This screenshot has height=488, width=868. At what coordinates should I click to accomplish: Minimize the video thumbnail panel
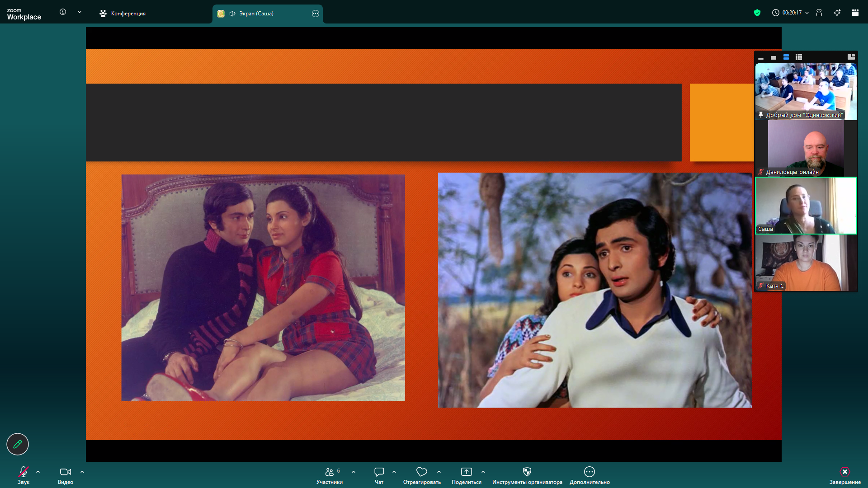click(x=761, y=57)
